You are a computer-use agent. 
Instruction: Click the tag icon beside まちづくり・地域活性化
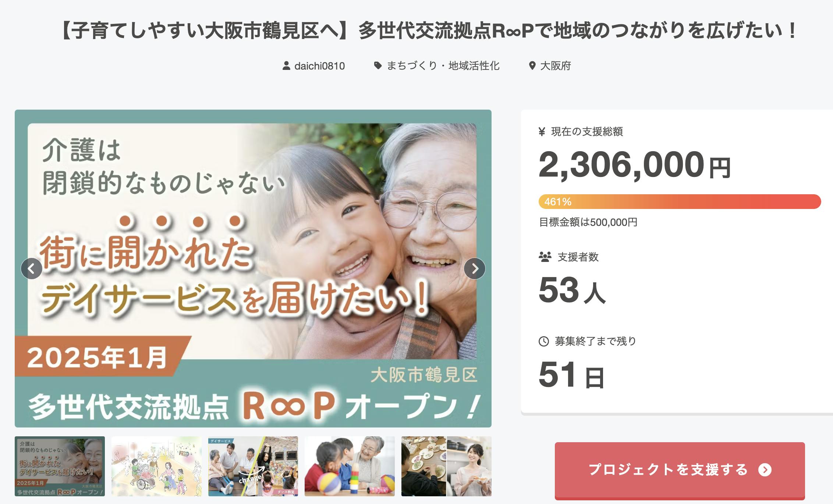(377, 65)
